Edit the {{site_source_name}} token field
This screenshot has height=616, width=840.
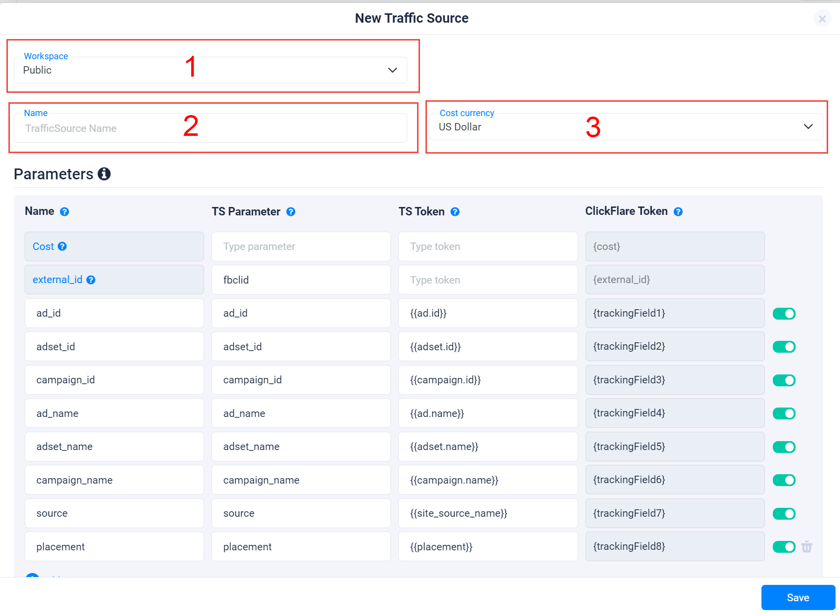488,513
